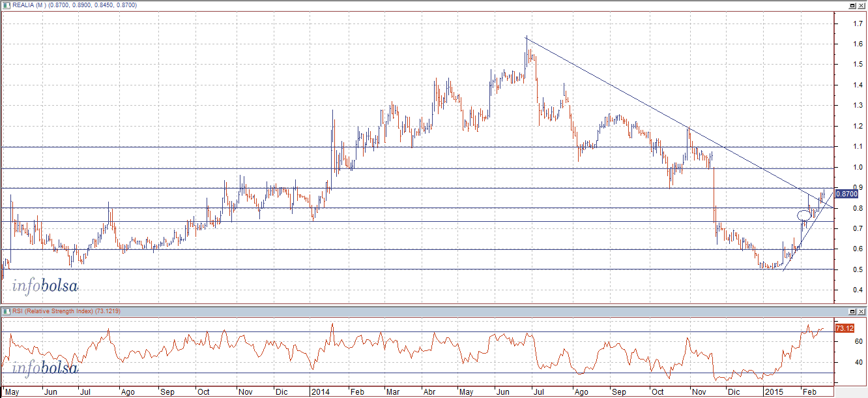Click the 1.3 price axis label
Image resolution: width=868 pixels, height=398 pixels.
(x=858, y=106)
